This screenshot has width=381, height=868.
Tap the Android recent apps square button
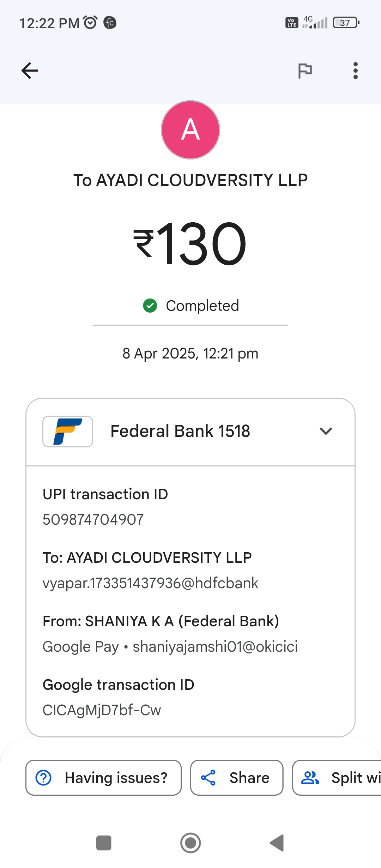click(104, 843)
